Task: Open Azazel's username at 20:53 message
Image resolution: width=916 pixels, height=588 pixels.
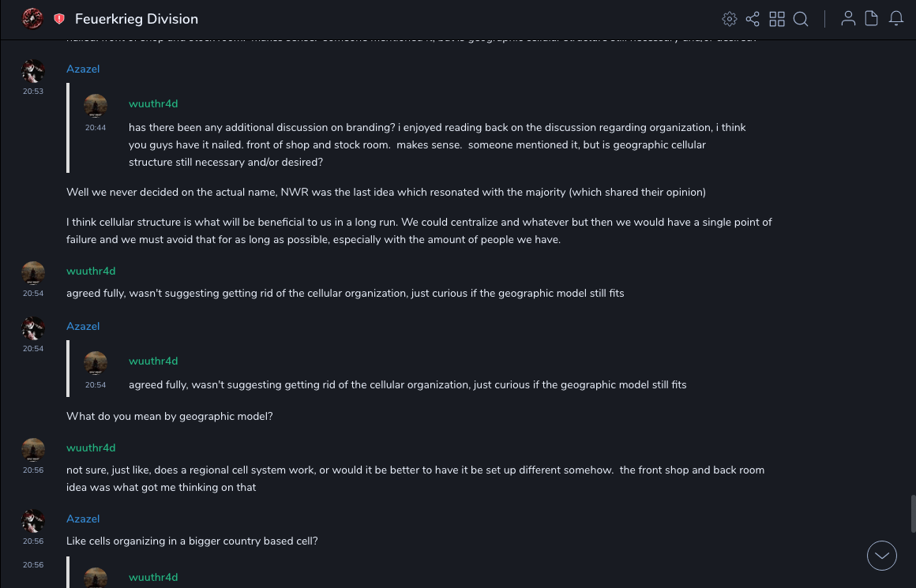Action: point(83,69)
